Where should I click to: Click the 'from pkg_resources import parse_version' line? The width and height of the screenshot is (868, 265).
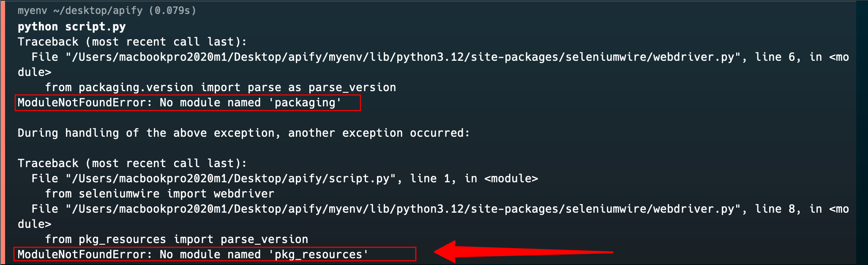(x=176, y=239)
